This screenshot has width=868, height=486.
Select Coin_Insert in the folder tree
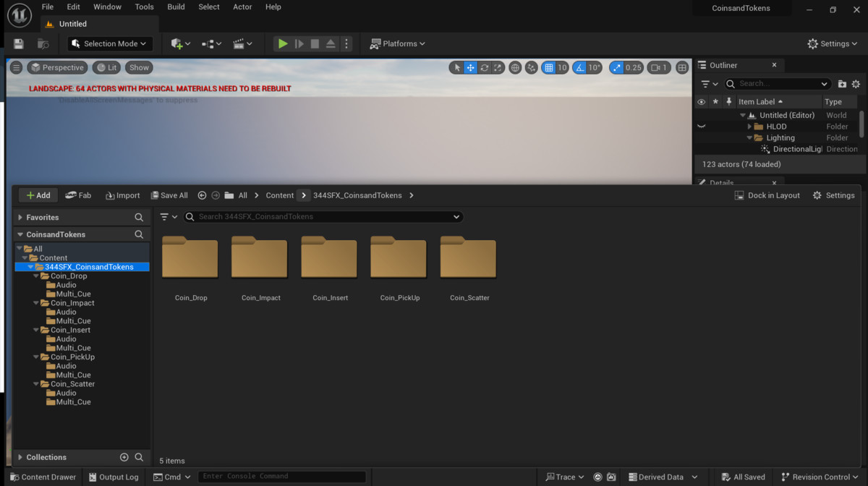(x=70, y=330)
